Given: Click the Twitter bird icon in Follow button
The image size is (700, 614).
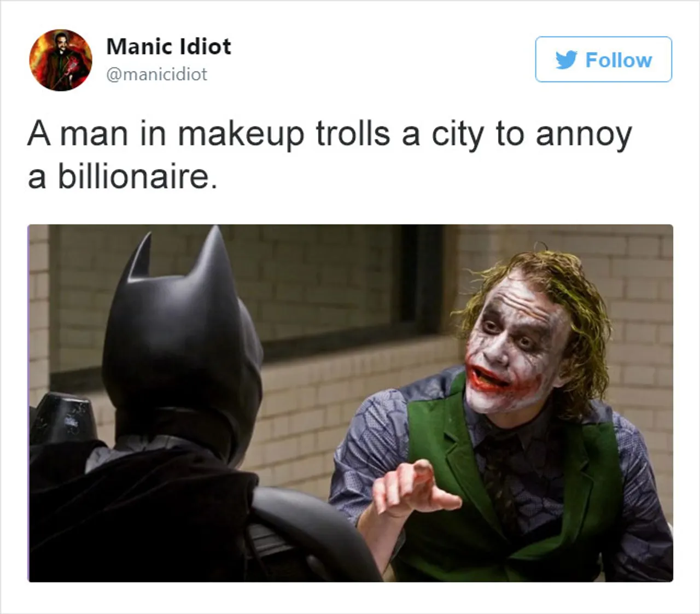Looking at the screenshot, I should tap(567, 60).
